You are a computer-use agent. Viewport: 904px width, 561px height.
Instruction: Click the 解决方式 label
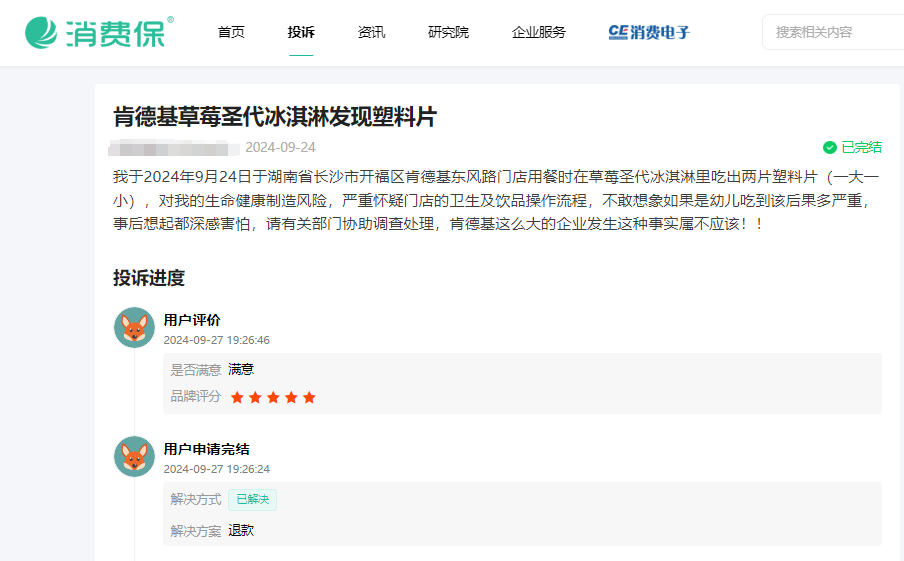pos(196,499)
